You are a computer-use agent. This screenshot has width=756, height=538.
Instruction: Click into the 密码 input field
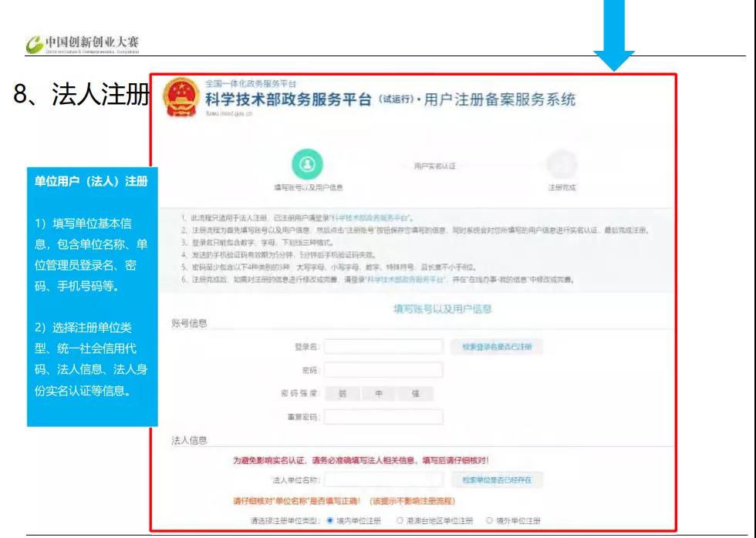[x=383, y=370]
